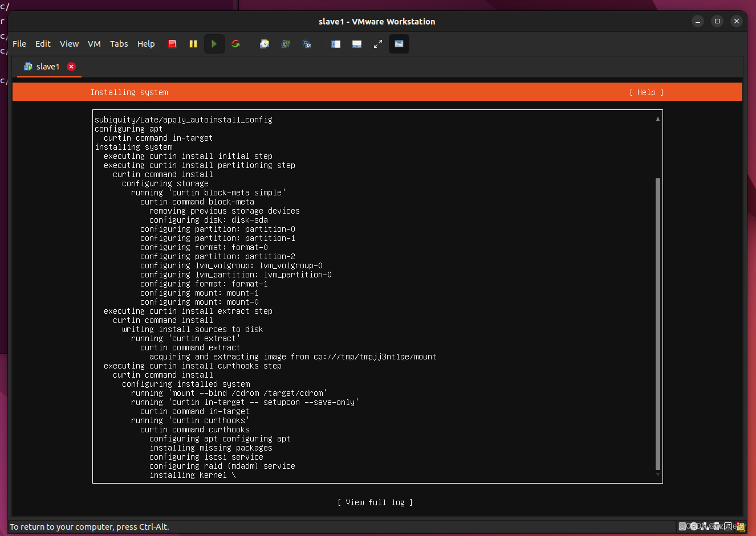Open the snapshot manager icon
The height and width of the screenshot is (536, 756).
pyautogui.click(x=307, y=44)
